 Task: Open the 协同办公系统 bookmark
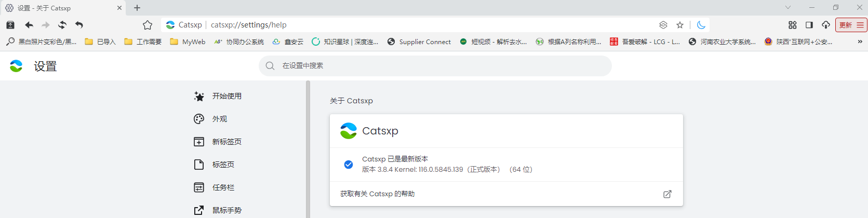click(x=239, y=42)
